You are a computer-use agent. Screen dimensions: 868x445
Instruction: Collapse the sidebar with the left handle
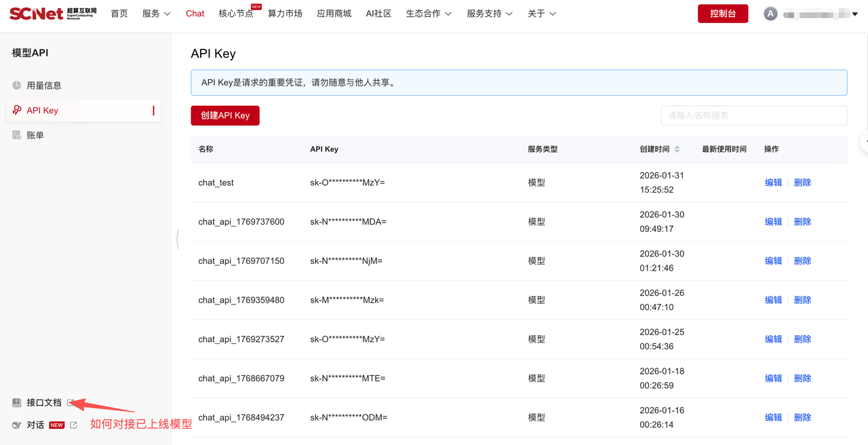[178, 239]
